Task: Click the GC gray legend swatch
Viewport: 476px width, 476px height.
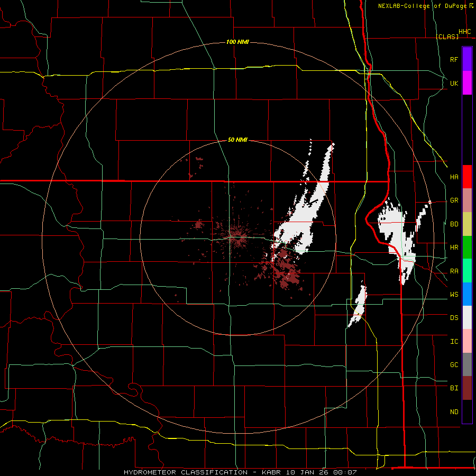Action: [467, 364]
